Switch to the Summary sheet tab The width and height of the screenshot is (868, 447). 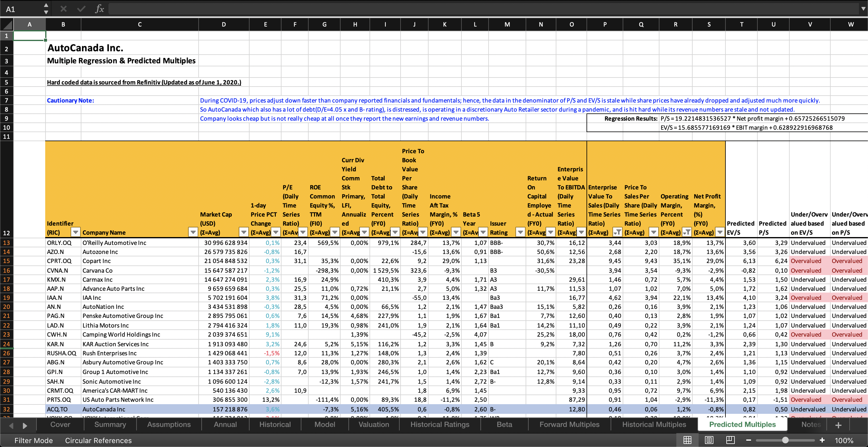click(x=110, y=424)
